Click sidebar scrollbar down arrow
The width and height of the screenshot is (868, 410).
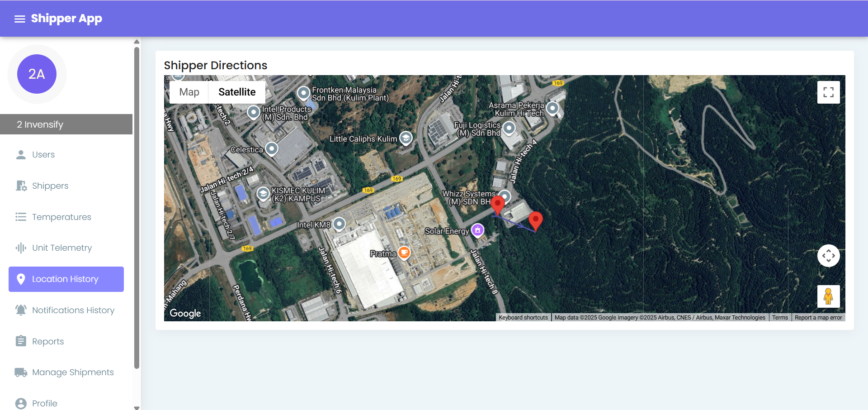137,407
